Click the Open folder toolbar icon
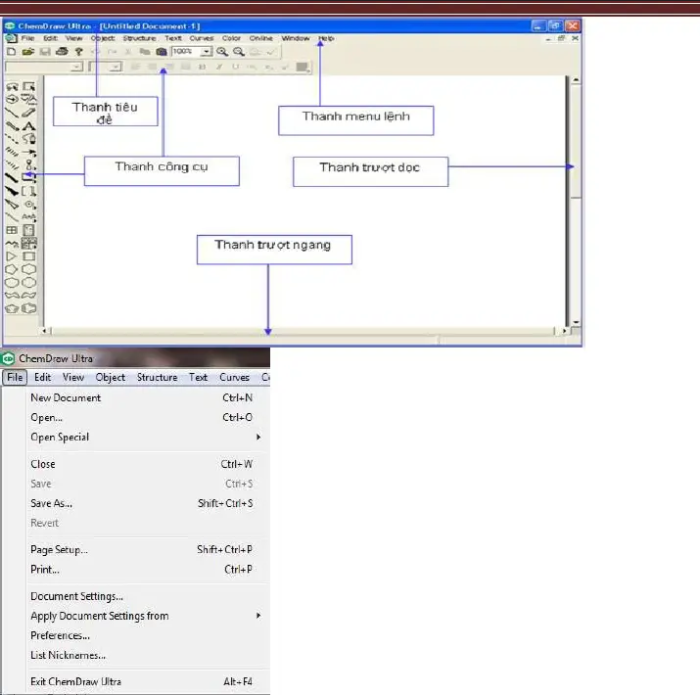 (x=28, y=52)
